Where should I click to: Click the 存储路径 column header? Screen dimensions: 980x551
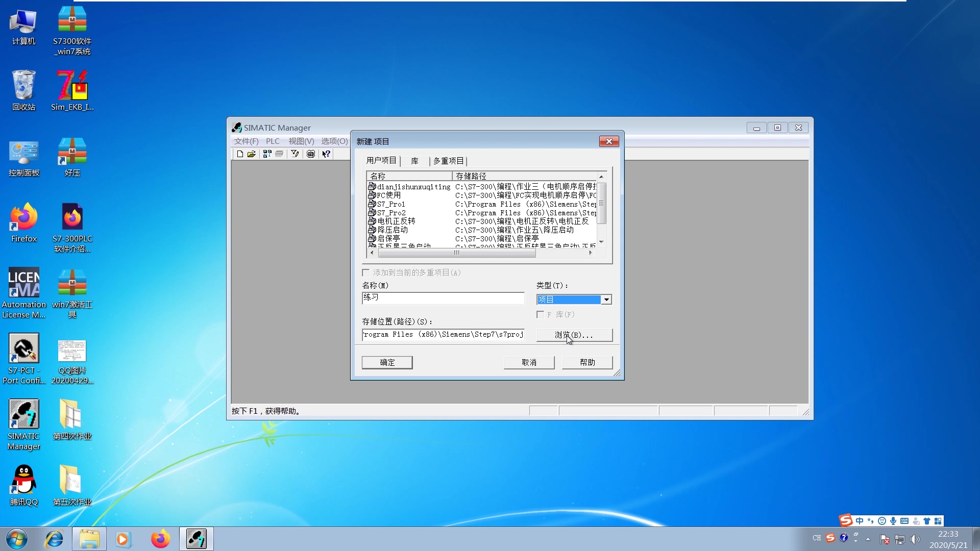point(524,176)
